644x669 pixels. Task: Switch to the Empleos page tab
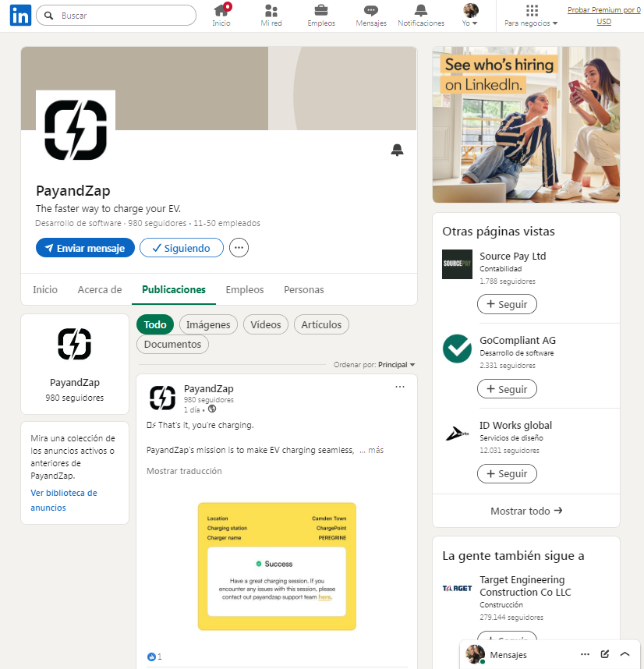click(245, 290)
